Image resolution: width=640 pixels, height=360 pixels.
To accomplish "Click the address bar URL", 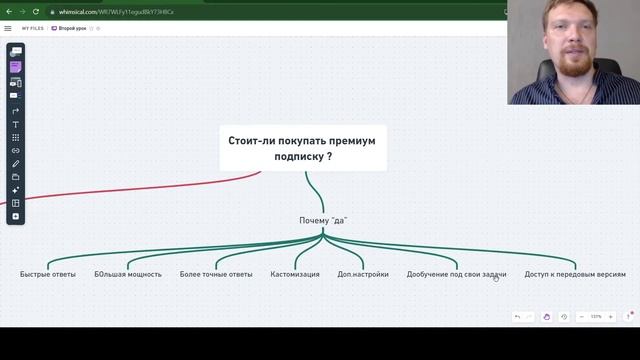I will 116,12.
